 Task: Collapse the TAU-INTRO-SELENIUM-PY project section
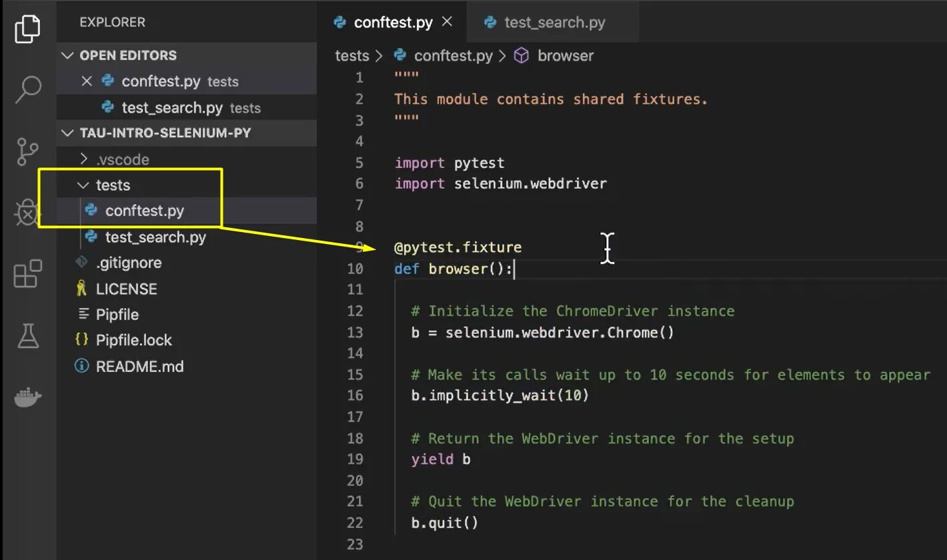pos(67,133)
